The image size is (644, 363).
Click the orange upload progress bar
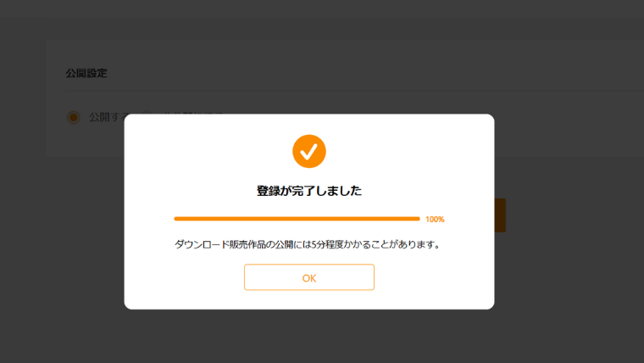(297, 219)
